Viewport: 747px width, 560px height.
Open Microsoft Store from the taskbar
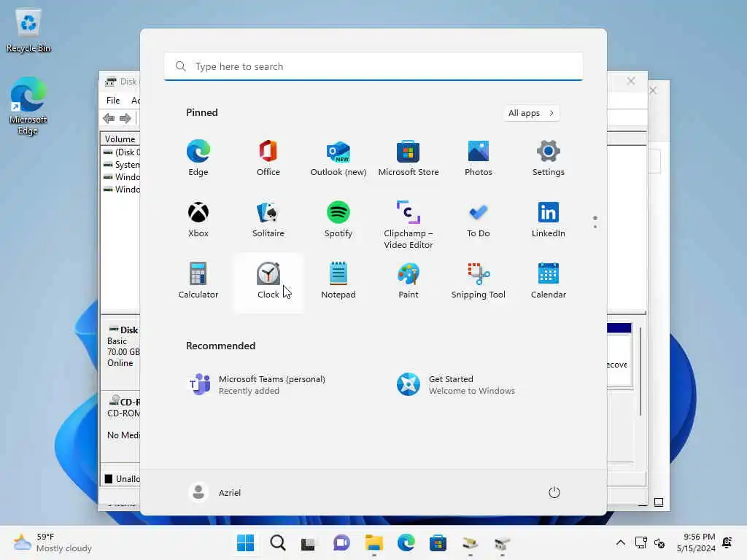coord(438,542)
